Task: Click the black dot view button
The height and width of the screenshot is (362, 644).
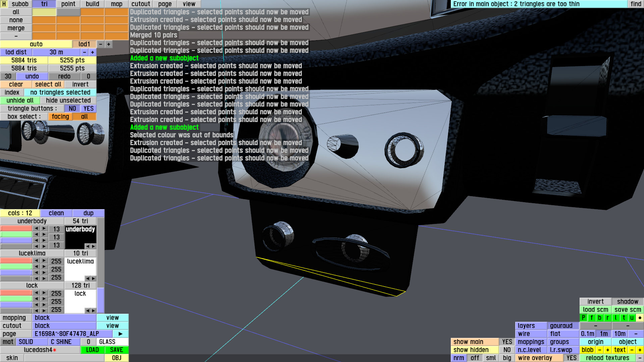Action: 640,318
